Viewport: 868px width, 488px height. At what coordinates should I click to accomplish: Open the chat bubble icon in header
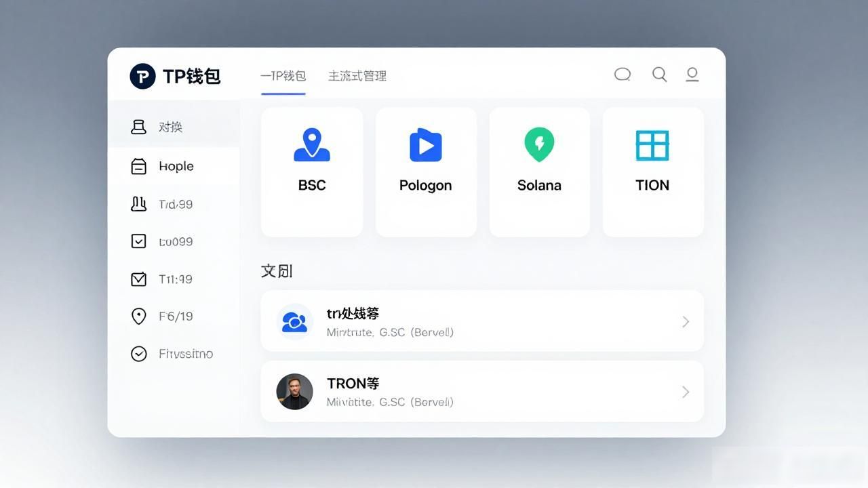click(x=623, y=75)
